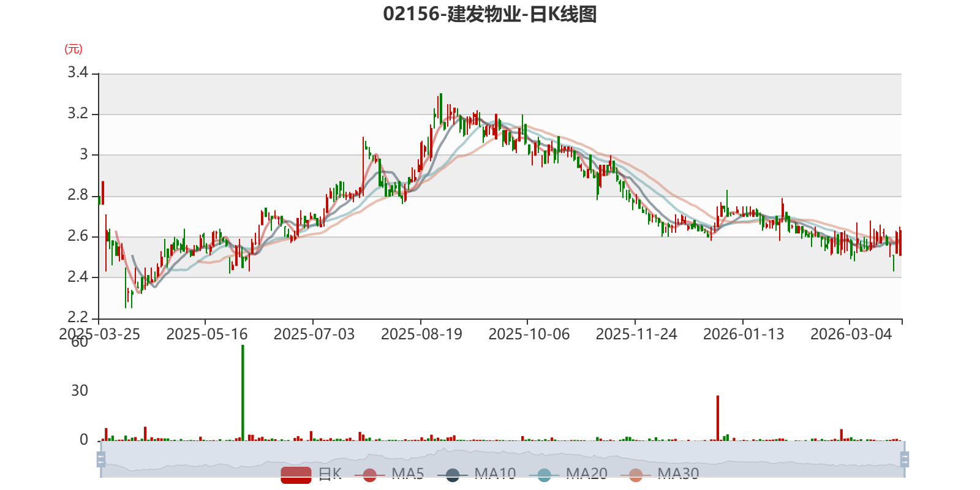Click the 2025-10-06 date label
Image resolution: width=980 pixels, height=490 pixels.
529,334
